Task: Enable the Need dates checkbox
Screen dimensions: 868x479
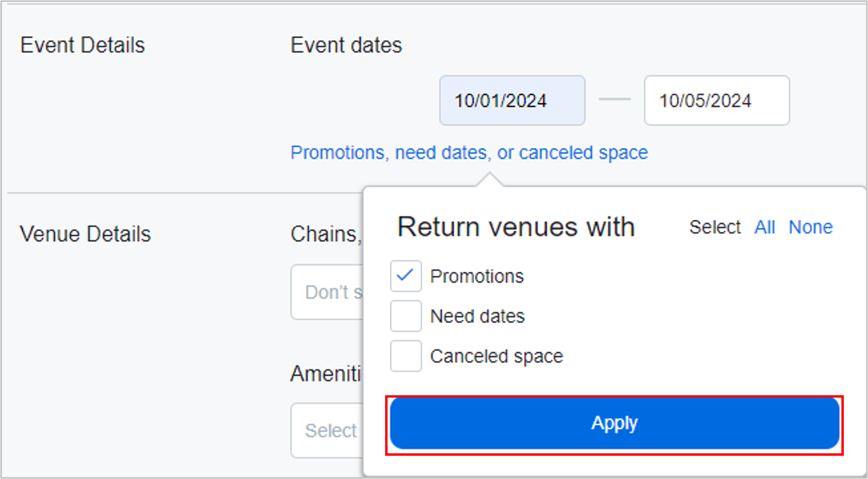Action: point(405,316)
